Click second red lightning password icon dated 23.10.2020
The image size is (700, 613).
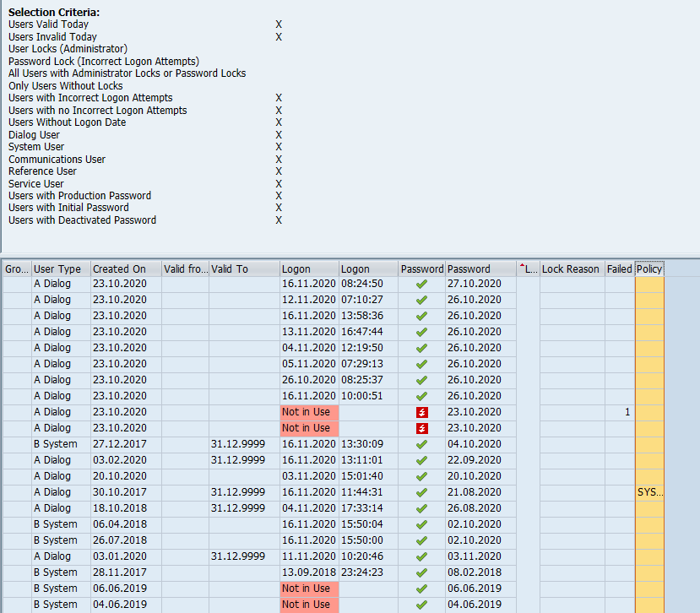[x=421, y=428]
